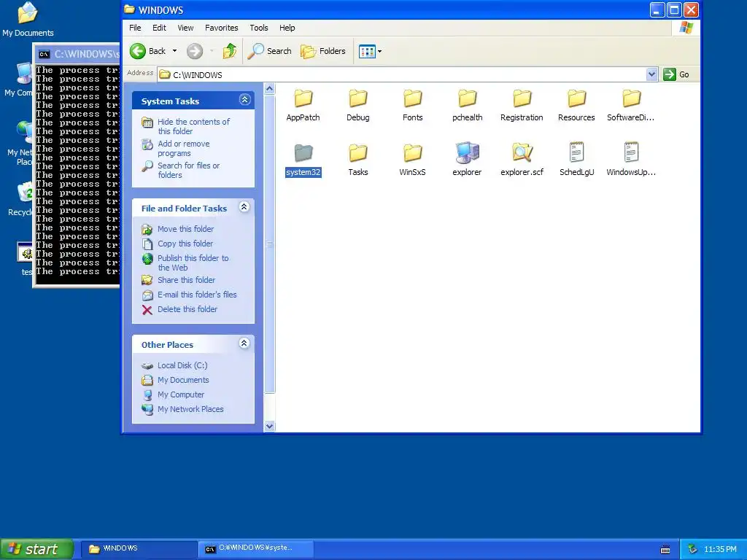This screenshot has width=747, height=560.
Task: Open the Search toolbar button
Action: (269, 51)
